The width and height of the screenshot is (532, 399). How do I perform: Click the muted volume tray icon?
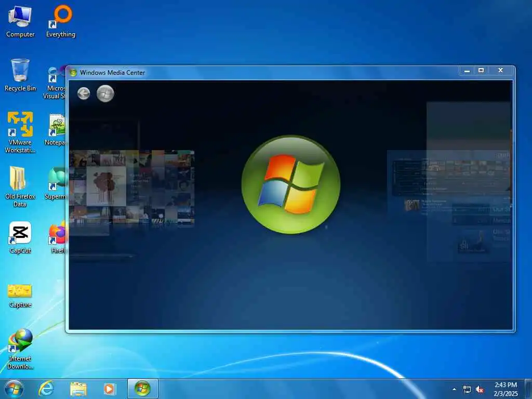(480, 390)
